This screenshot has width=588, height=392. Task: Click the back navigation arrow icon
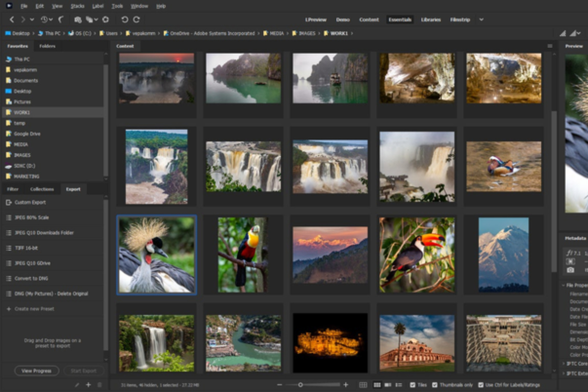click(x=12, y=20)
